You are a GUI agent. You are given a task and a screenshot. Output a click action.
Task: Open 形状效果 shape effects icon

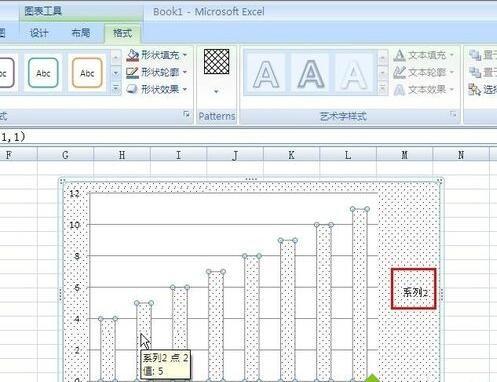coord(132,89)
